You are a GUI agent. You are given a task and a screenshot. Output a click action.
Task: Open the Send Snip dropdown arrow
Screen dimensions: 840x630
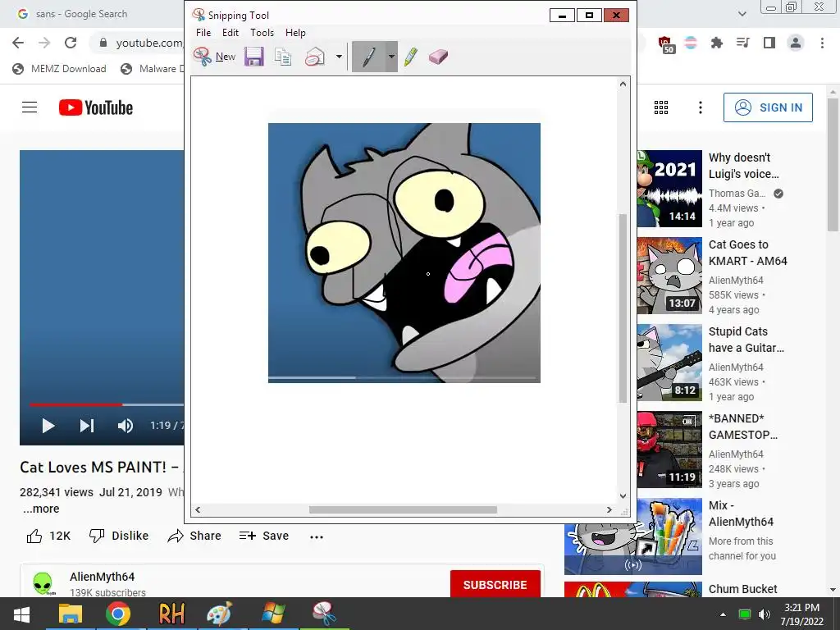click(339, 57)
